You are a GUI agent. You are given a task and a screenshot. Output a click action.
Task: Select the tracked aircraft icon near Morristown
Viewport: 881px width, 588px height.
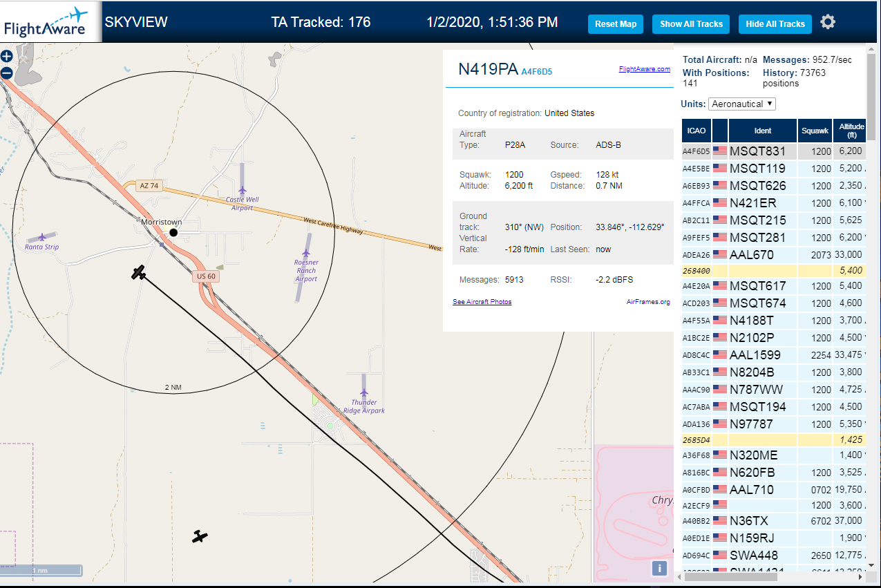(139, 272)
